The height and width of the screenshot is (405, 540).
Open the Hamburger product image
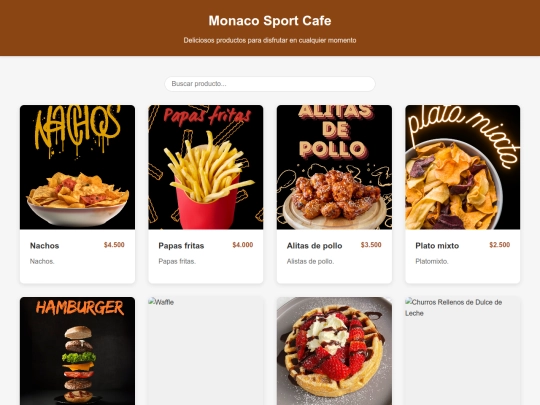coord(77,351)
